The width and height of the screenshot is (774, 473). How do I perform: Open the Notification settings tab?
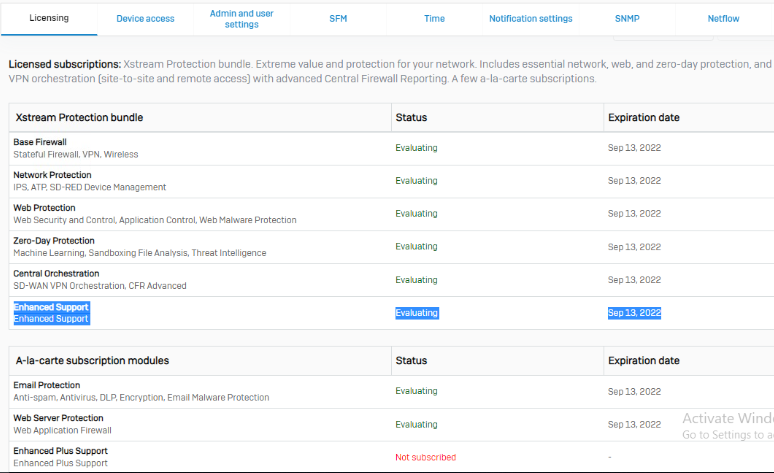coord(531,19)
